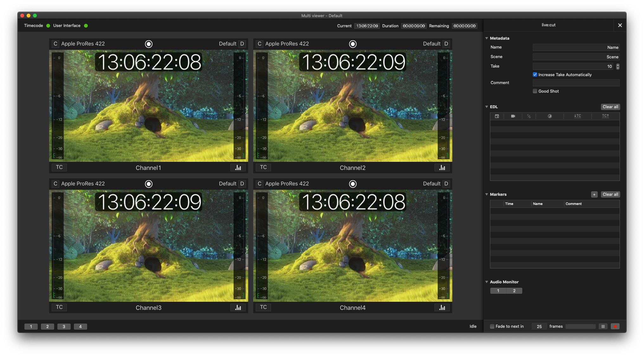Click the fade frames value field showing 25
The width and height of the screenshot is (644, 356).
539,326
